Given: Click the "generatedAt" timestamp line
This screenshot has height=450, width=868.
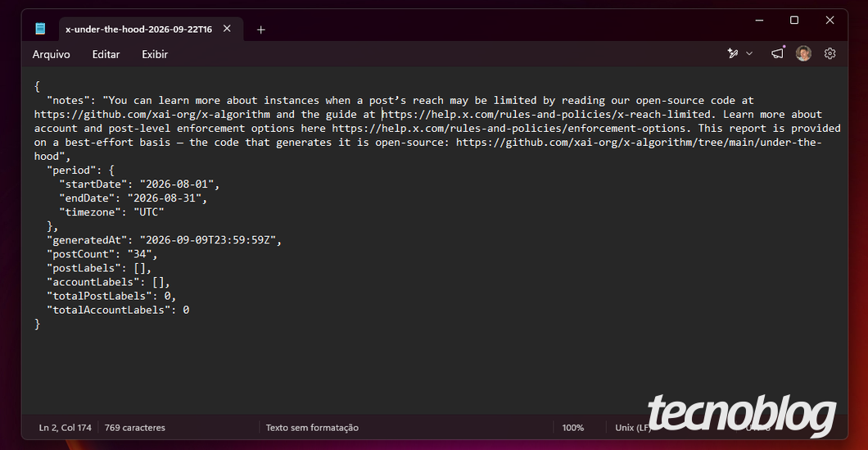Looking at the screenshot, I should click(165, 240).
